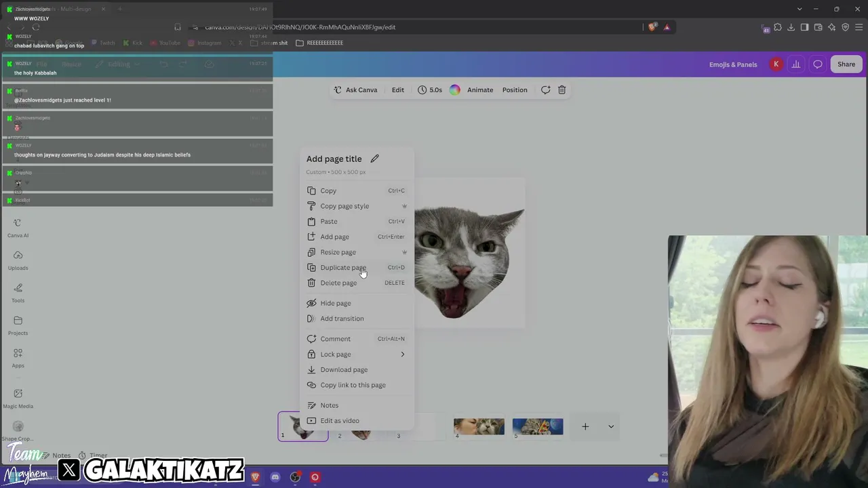868x488 pixels.
Task: Open the rainbow color picker swatch
Action: (x=454, y=89)
